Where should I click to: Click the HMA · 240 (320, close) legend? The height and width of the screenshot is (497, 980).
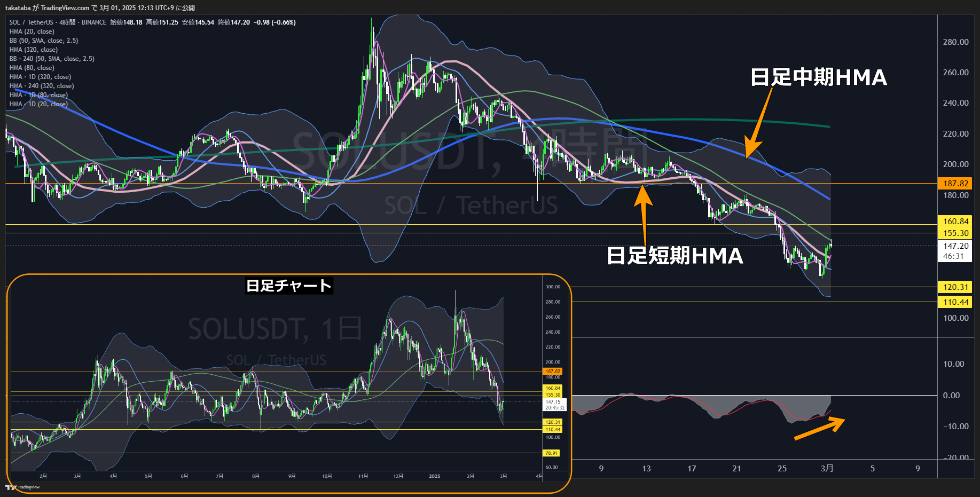42,86
